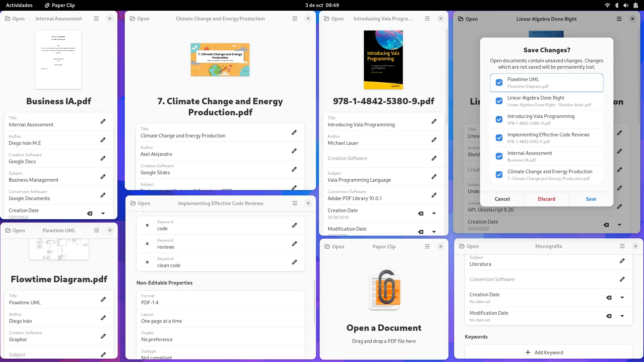This screenshot has height=362, width=644.
Task: Open hamburger menu in Flowtime UML window
Action: (x=97, y=230)
